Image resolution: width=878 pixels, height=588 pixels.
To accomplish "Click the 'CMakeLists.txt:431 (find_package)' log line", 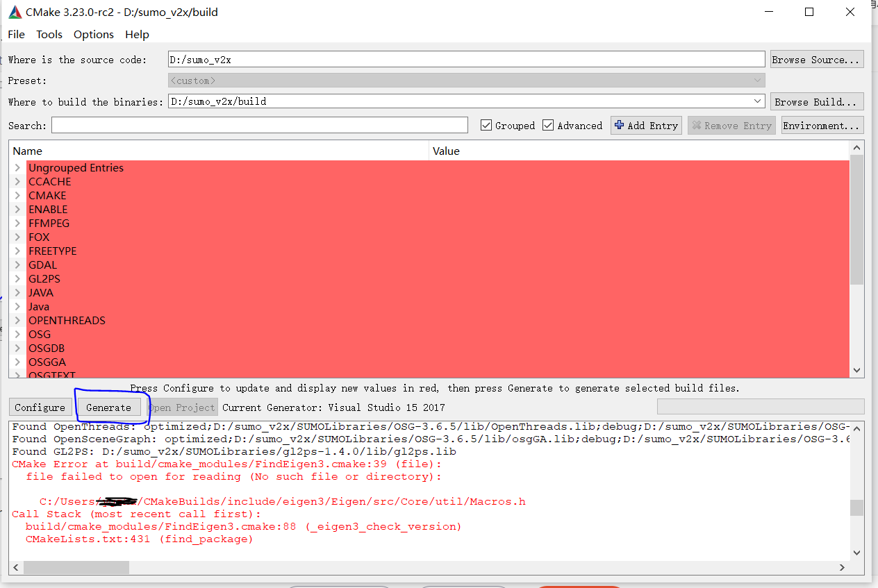I will (140, 539).
